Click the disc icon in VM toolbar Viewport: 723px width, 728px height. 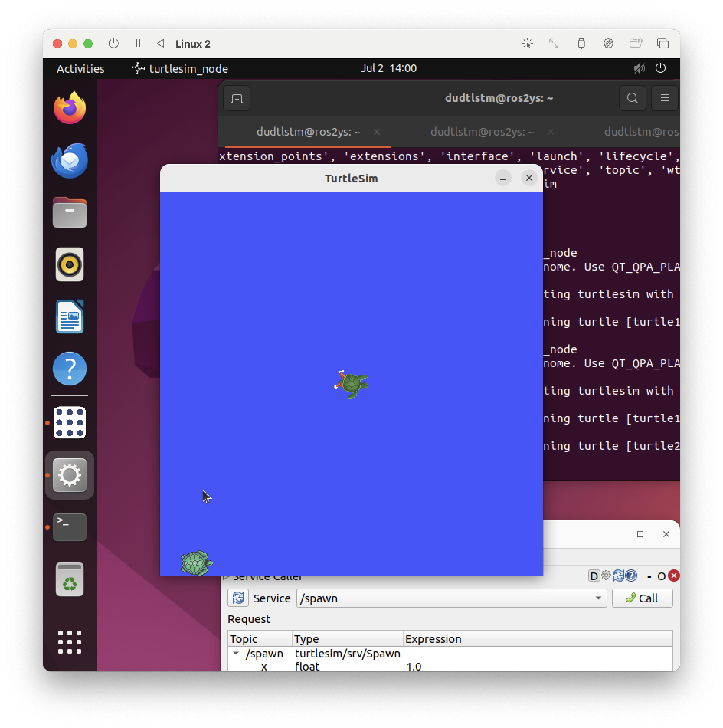pyautogui.click(x=608, y=43)
